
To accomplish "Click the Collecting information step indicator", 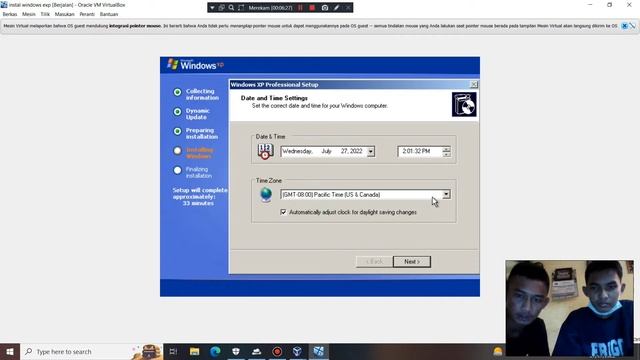I will 177,92.
